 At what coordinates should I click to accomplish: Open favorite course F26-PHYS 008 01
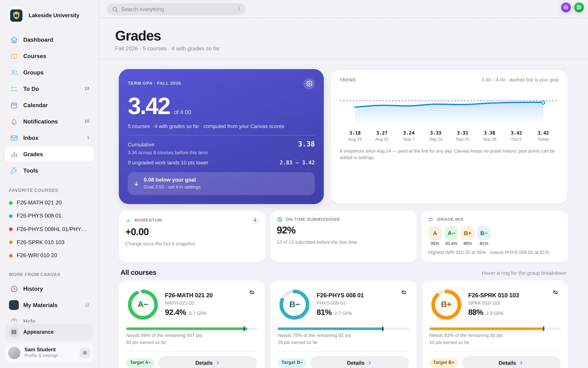49,216
